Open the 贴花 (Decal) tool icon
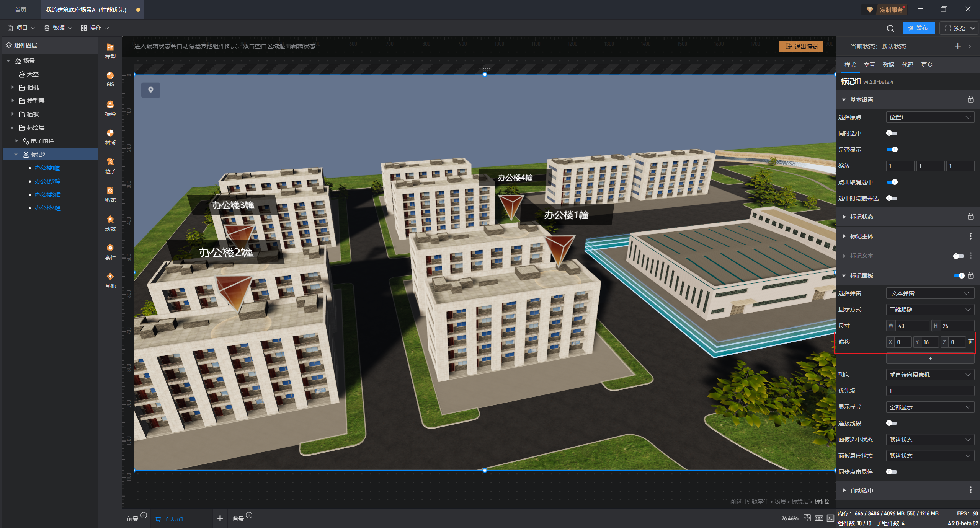The width and height of the screenshot is (980, 528). coord(110,194)
